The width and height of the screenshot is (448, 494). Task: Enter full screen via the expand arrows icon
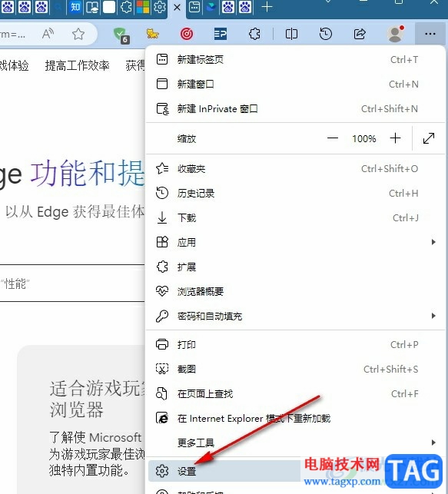[x=429, y=138]
